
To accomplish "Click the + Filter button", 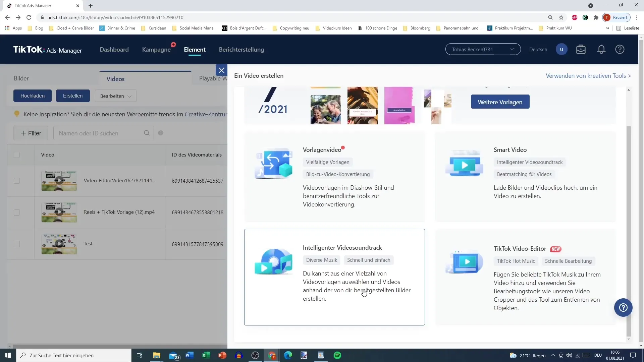I will coord(31,133).
